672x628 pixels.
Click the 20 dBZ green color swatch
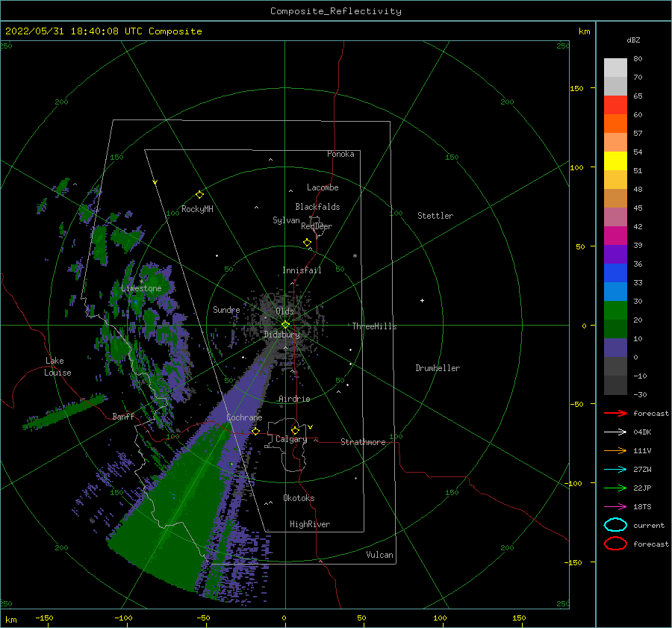[x=615, y=311]
